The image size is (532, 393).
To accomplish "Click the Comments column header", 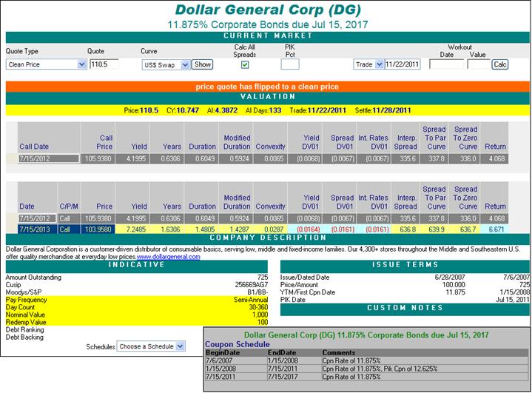I will [339, 352].
